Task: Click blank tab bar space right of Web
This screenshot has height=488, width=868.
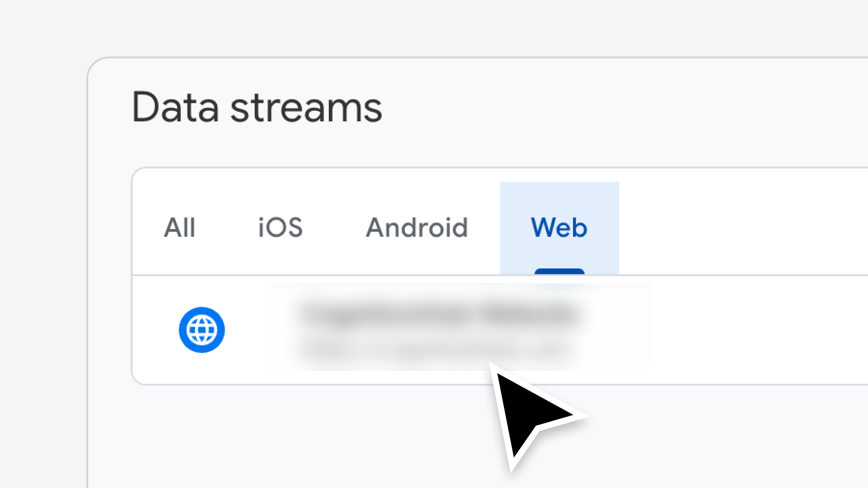Action: 741,228
